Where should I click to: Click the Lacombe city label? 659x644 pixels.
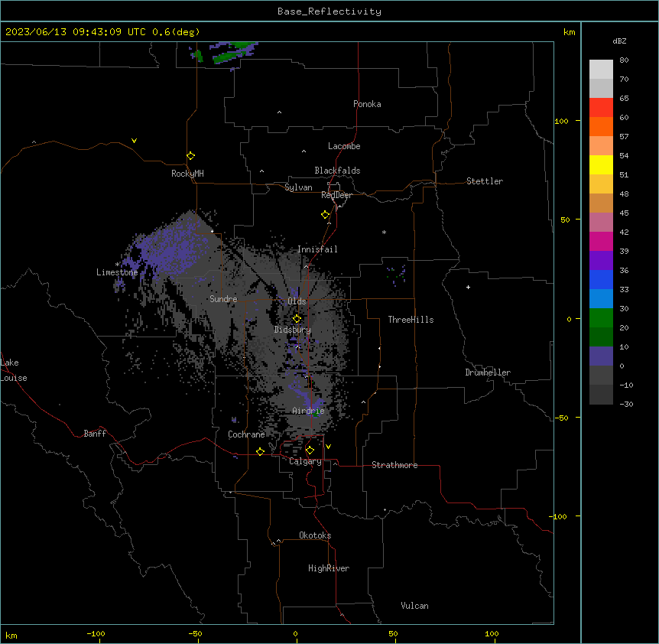pyautogui.click(x=344, y=146)
